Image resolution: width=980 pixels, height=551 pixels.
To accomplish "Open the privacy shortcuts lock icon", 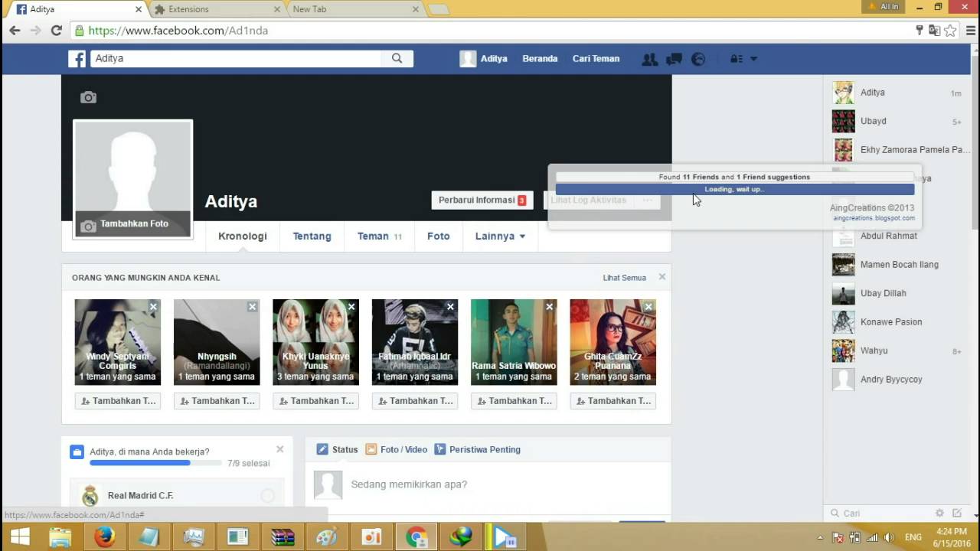I will [736, 59].
